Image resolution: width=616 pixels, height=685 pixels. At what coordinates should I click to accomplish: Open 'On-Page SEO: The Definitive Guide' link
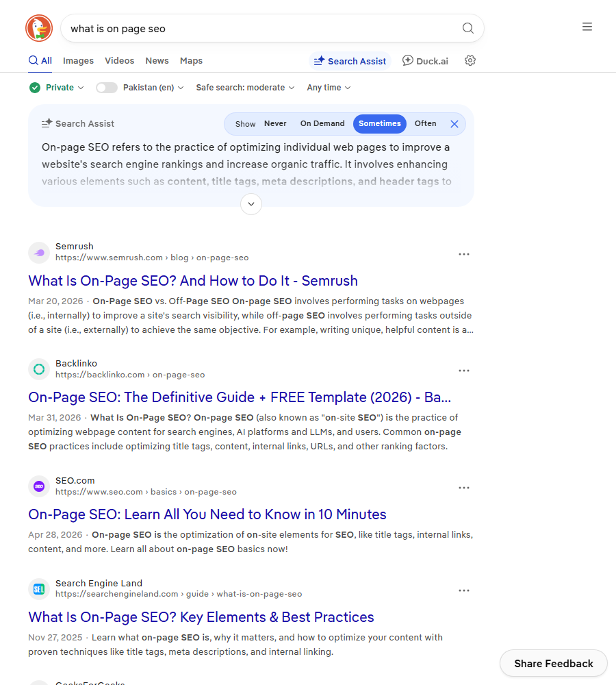point(240,397)
